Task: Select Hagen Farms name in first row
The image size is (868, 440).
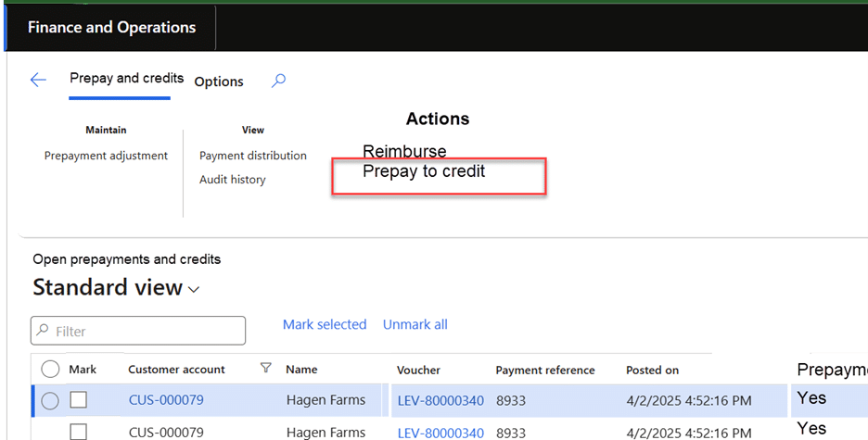Action: (x=326, y=399)
